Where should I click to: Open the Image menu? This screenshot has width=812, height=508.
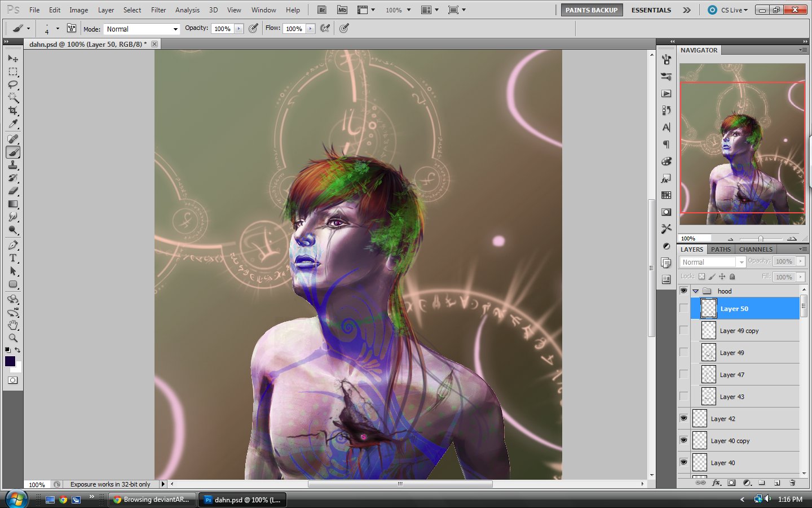[78, 10]
